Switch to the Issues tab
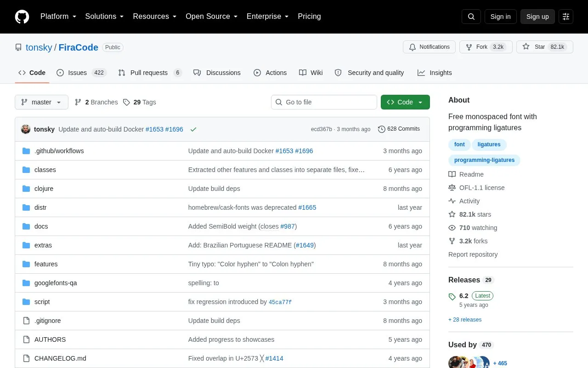The image size is (588, 368). (81, 73)
